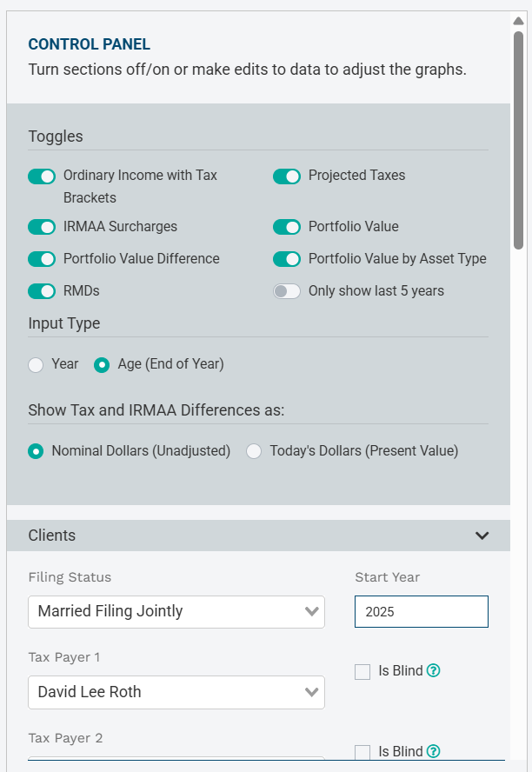Open the Filing Status dropdown
The width and height of the screenshot is (532, 772).
point(176,611)
